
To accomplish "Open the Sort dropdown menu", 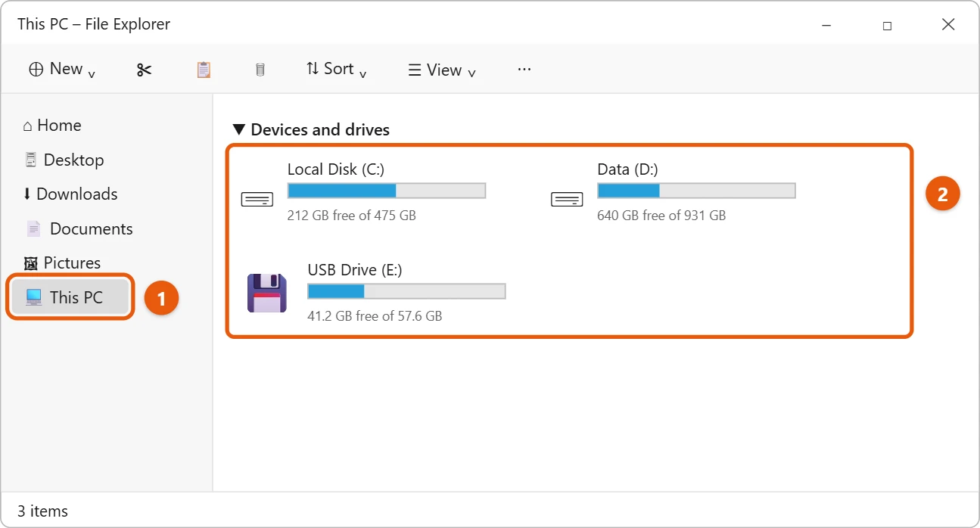I will pos(337,70).
